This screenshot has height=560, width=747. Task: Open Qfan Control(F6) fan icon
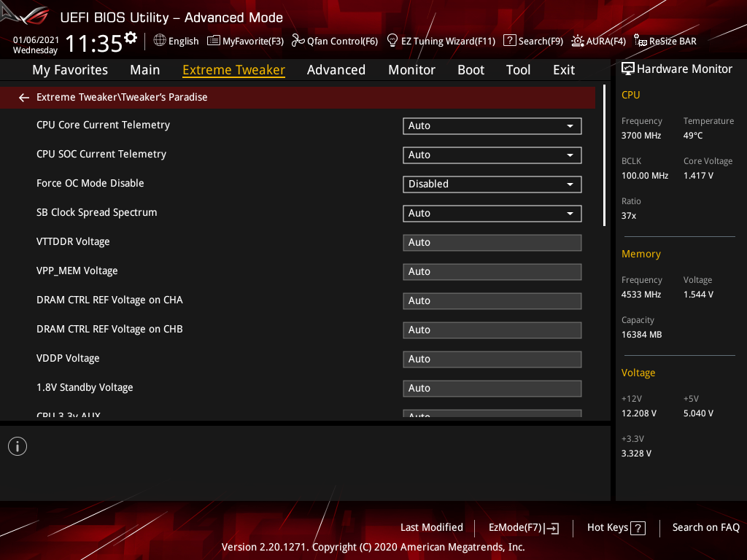298,41
